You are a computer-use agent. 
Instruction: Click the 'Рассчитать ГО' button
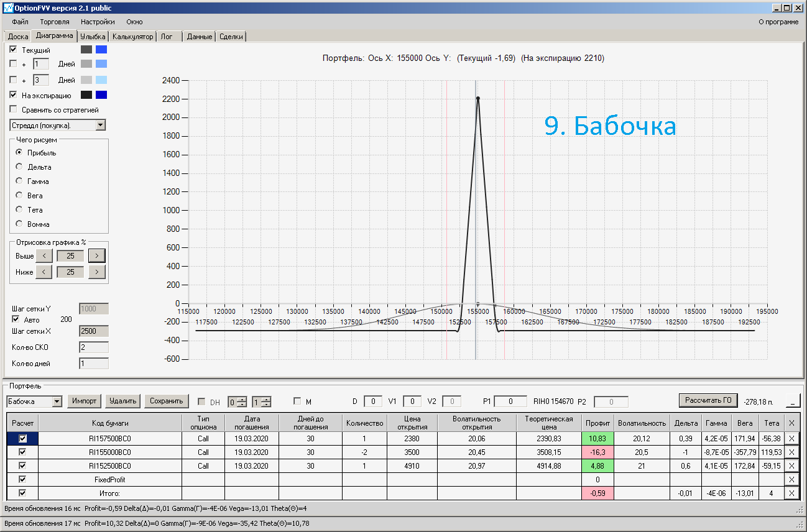click(x=709, y=400)
